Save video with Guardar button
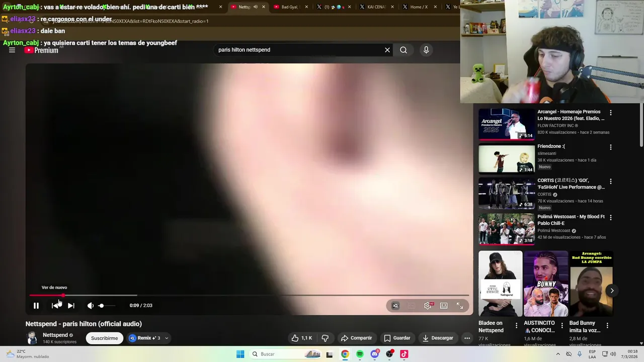 pos(397,338)
